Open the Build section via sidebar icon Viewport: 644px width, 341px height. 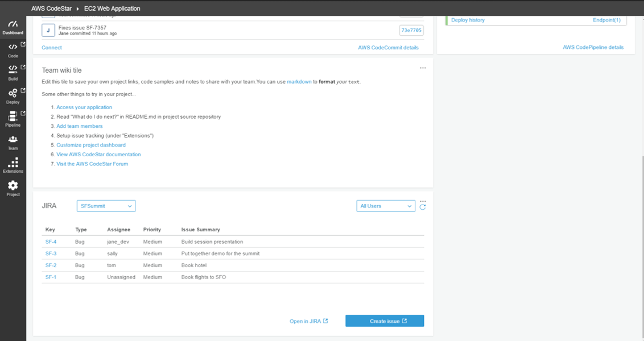point(13,70)
